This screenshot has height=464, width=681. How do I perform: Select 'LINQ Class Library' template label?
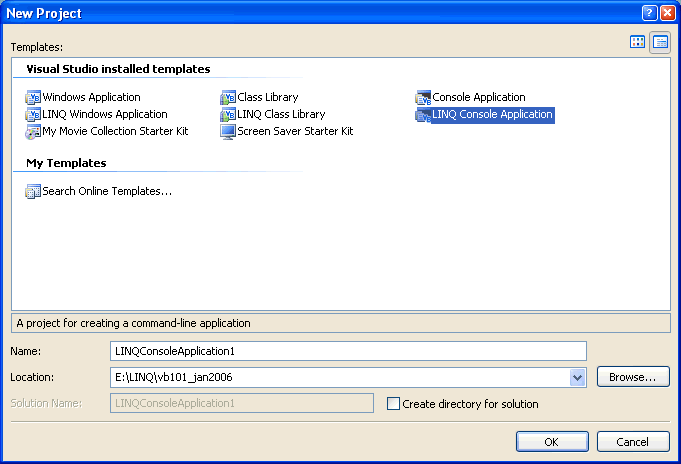281,114
